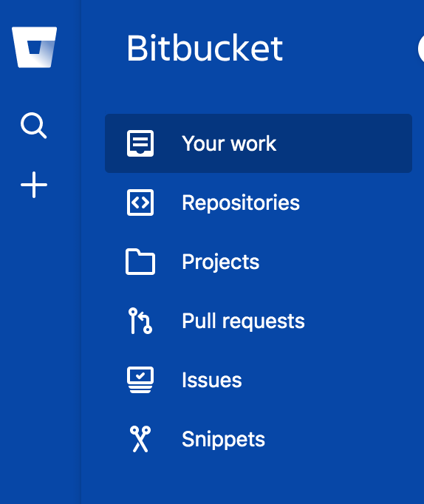
Task: Click the Bitbucket title text
Action: (205, 48)
